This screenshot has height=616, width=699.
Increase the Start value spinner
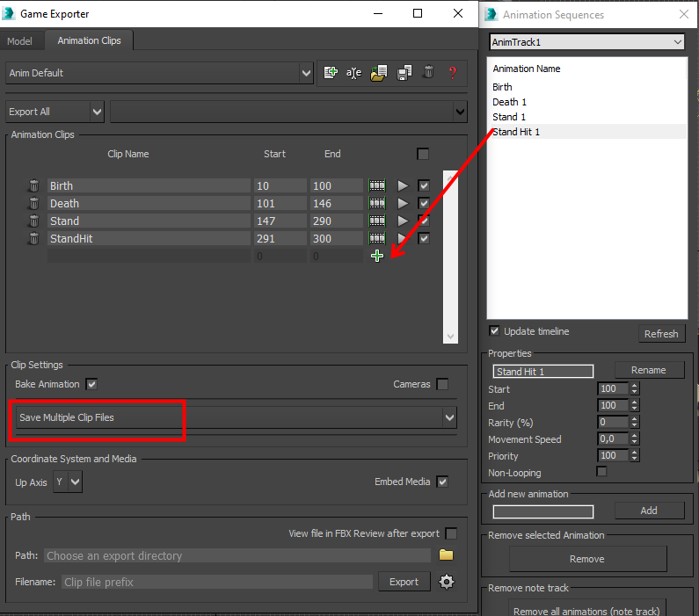point(634,385)
